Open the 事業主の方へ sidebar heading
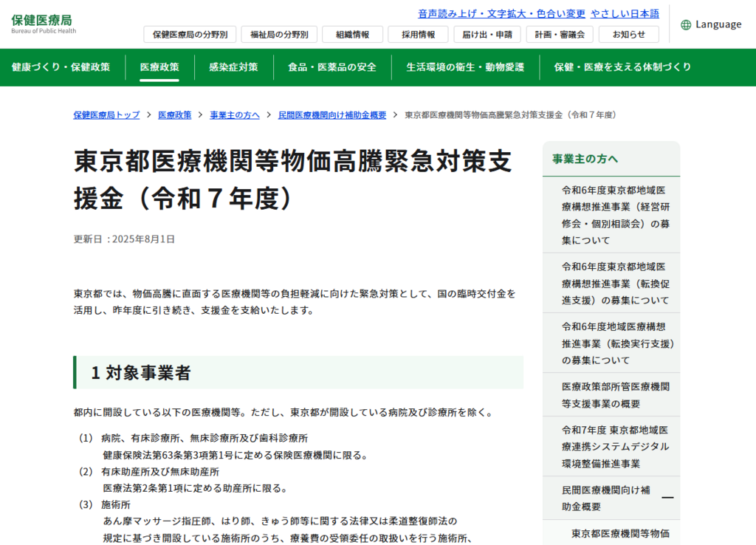The image size is (756, 545). (x=585, y=159)
